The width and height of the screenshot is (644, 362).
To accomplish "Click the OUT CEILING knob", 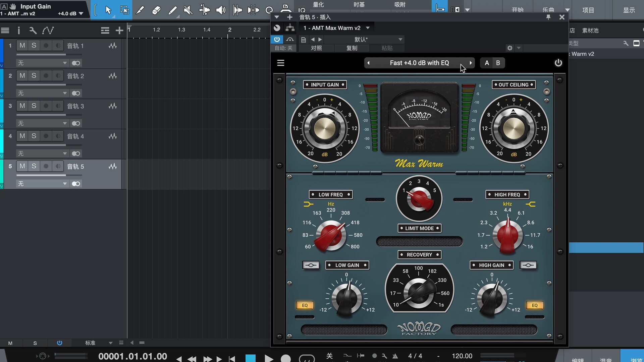I will coord(514,128).
